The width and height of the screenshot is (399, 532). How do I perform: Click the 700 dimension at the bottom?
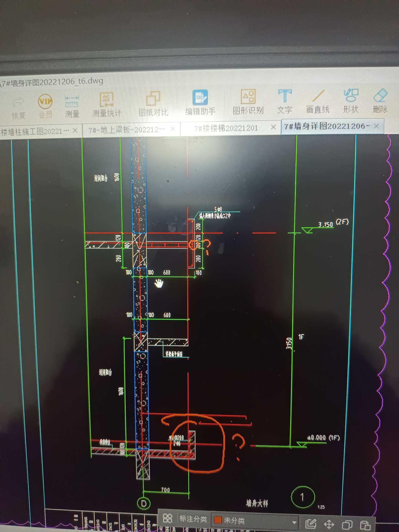pyautogui.click(x=165, y=490)
